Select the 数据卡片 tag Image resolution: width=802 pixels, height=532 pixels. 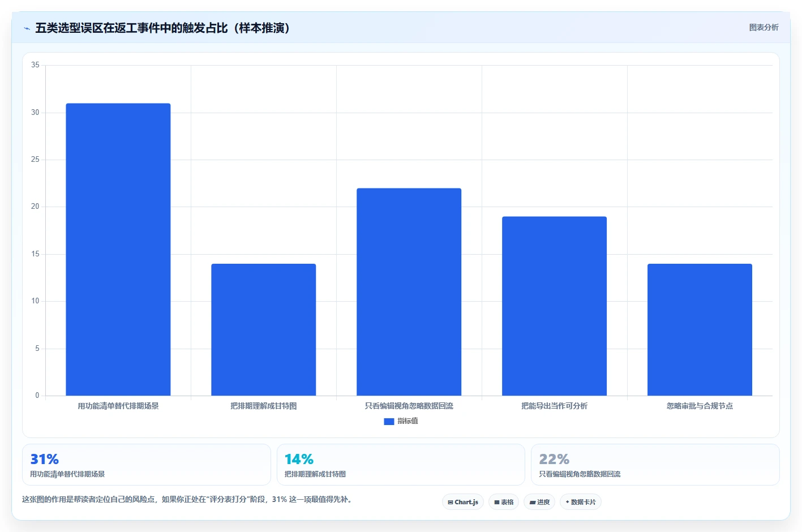pos(580,502)
